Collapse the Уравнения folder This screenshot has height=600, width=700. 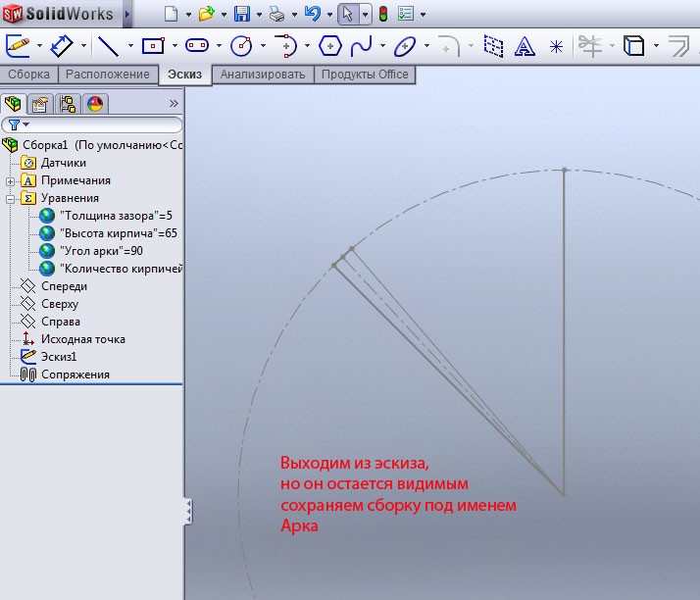click(11, 198)
